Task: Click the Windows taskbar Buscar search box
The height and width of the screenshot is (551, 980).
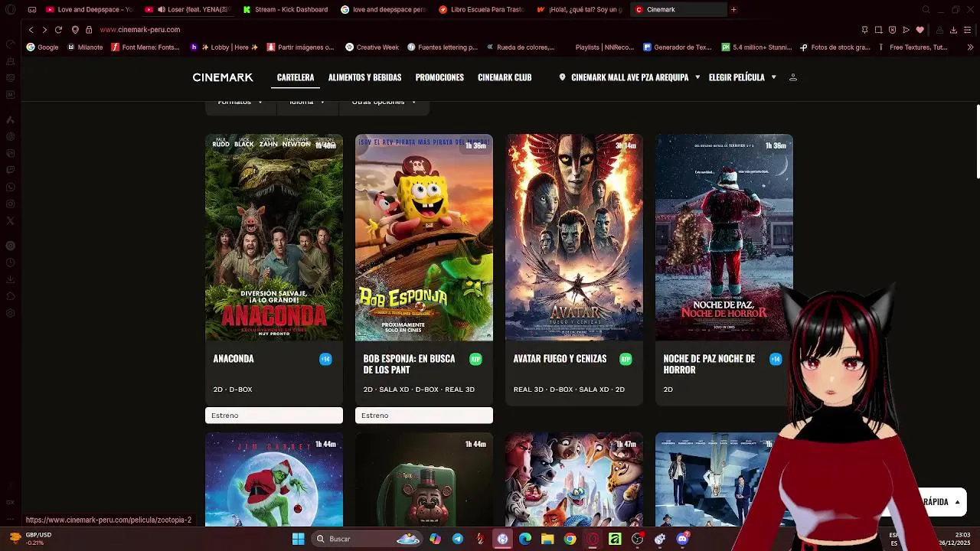Action: 367,539
